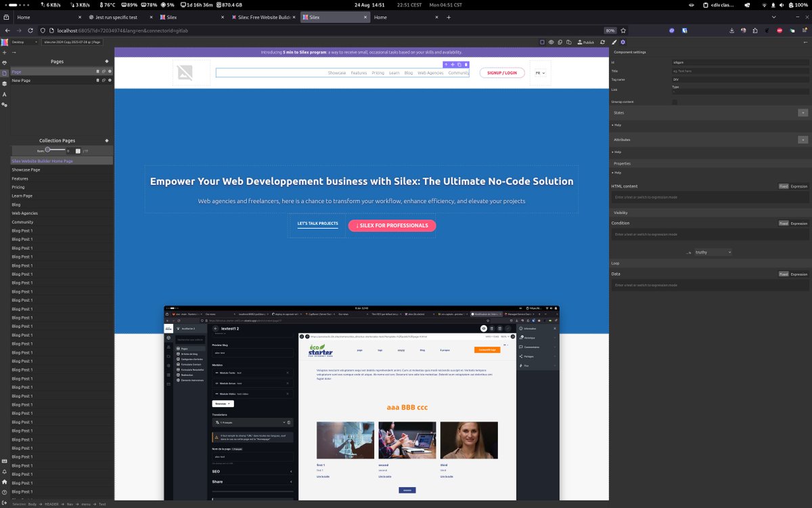812x508 pixels.
Task: Delete the 'Page' entry via trash icon
Action: click(97, 71)
